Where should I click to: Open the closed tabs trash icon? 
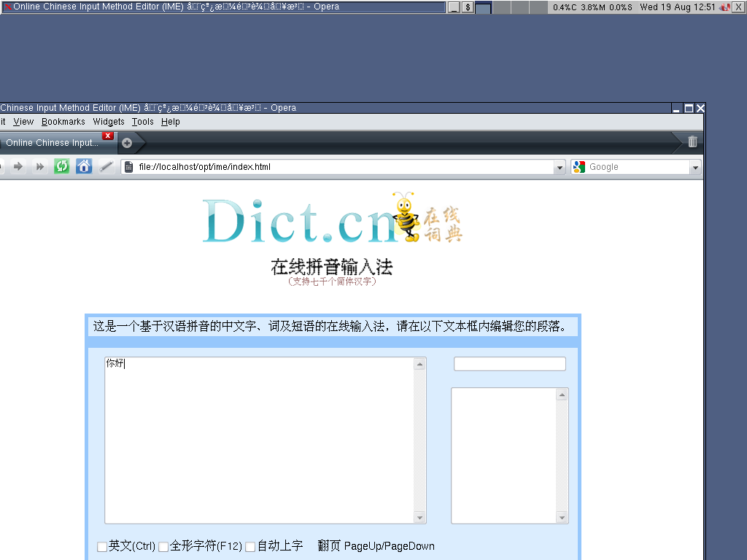tap(693, 141)
